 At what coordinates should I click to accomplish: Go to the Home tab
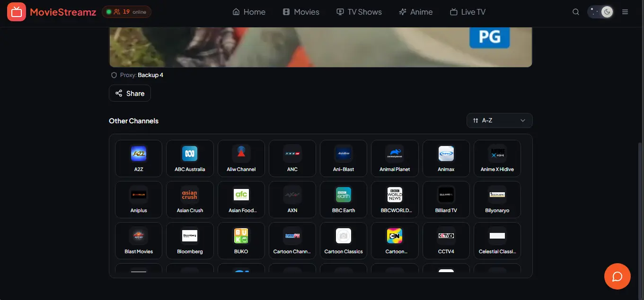tap(249, 12)
